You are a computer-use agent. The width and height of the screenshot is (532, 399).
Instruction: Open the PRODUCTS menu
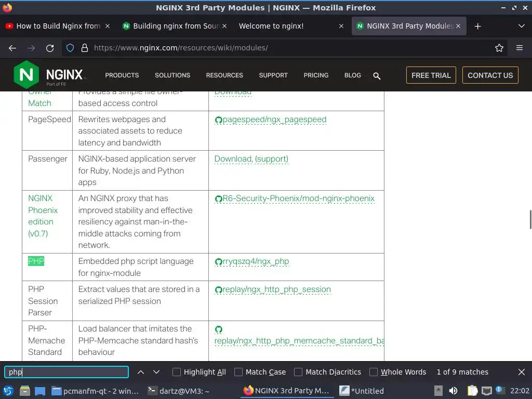point(122,75)
